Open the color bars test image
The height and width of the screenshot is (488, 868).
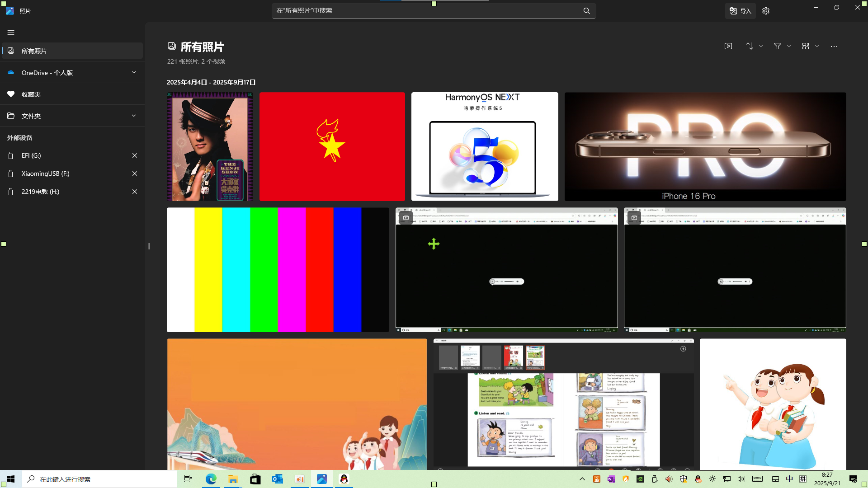click(x=278, y=270)
